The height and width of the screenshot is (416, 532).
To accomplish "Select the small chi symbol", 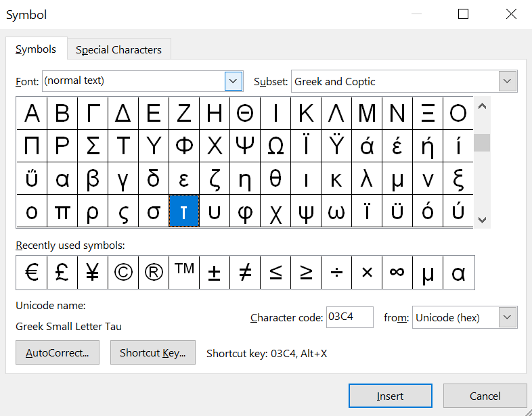I will [275, 211].
